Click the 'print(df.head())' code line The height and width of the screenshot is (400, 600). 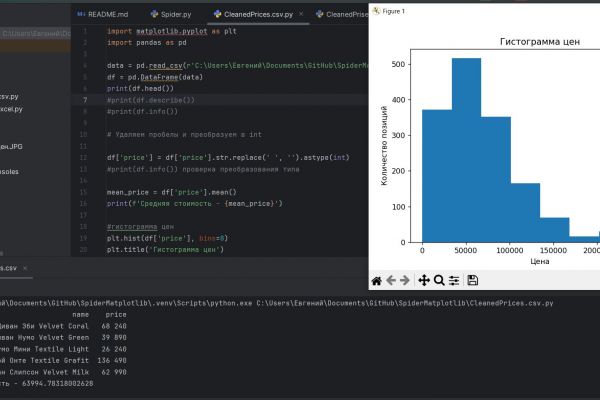(140, 88)
